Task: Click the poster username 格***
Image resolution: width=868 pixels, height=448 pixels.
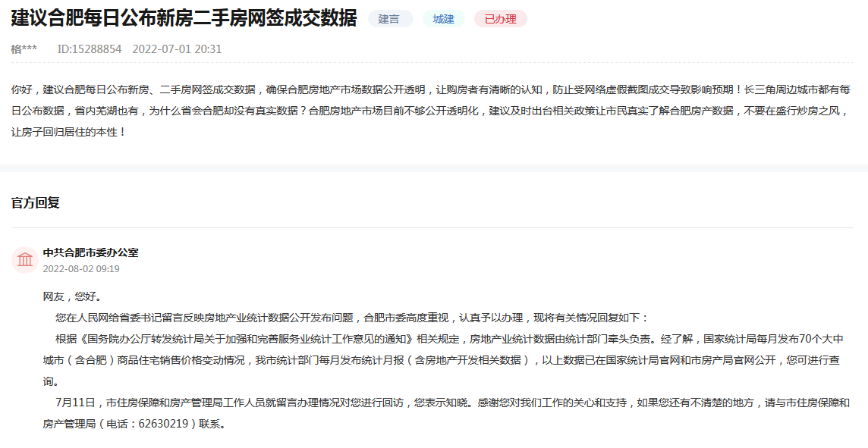Action: (24, 49)
